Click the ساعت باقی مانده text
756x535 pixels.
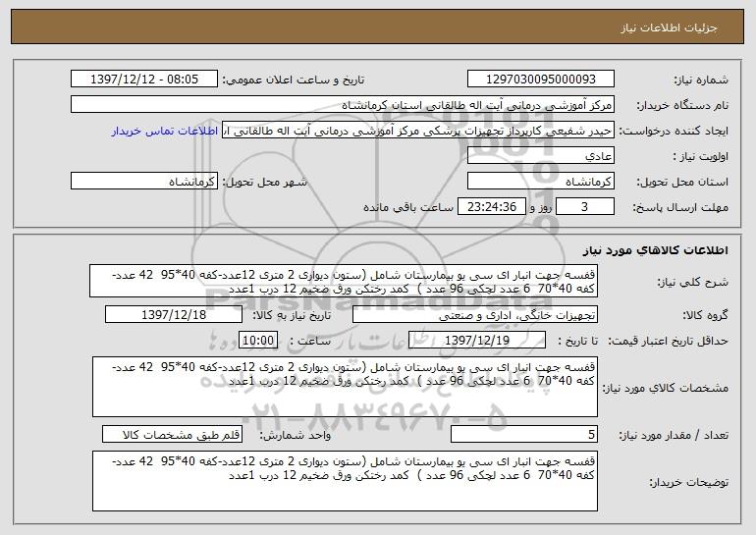(x=407, y=207)
